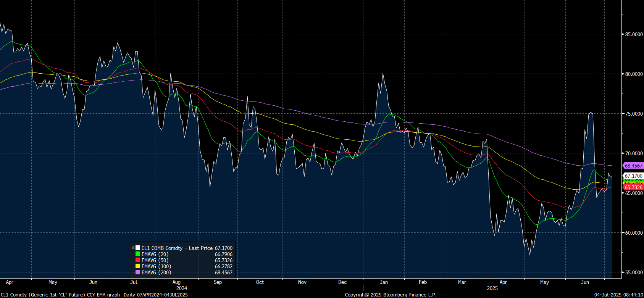This screenshot has height=298, width=644.
Task: Select the CL1 COMB Comdty Last Price label
Action: pyautogui.click(x=177, y=248)
